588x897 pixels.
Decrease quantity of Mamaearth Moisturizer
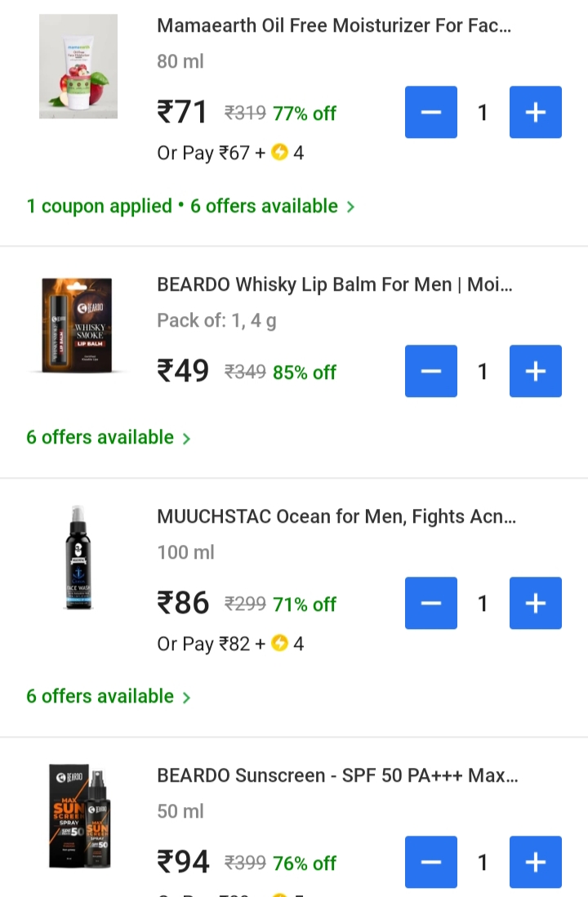[431, 112]
